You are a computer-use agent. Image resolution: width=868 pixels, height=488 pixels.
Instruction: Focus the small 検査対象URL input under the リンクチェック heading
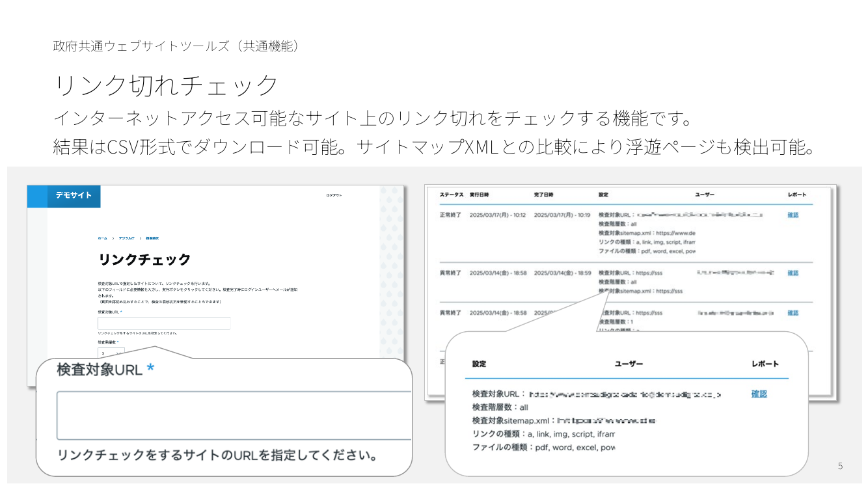pos(164,323)
